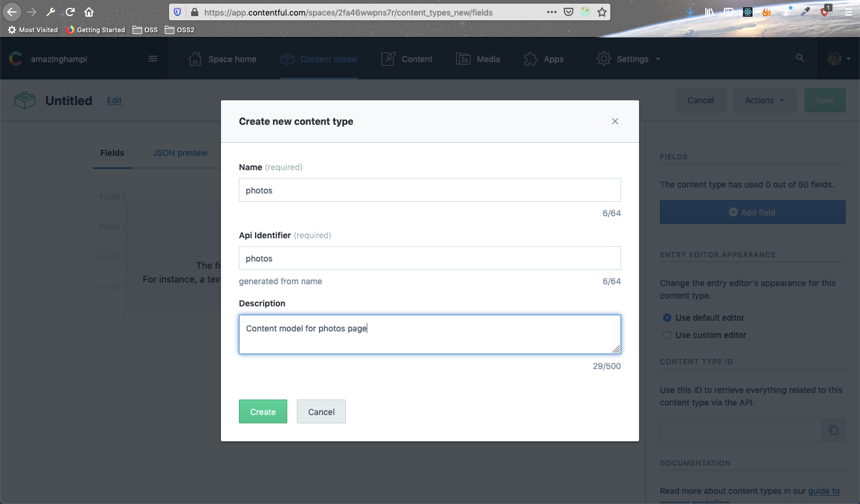This screenshot has height=504, width=860.
Task: Toggle the browser sidebar icon
Action: (729, 12)
